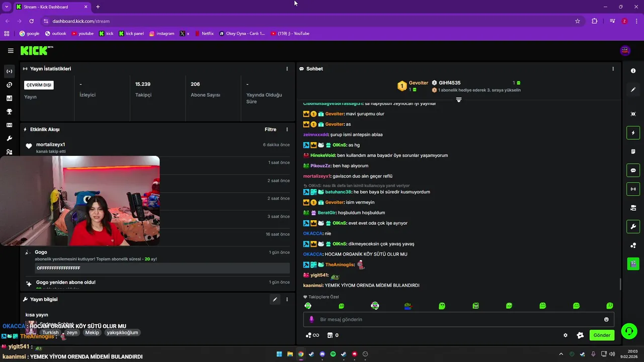Open the wrench settings icon in left sidebar
Screen dimensions: 644x362
pos(9,138)
